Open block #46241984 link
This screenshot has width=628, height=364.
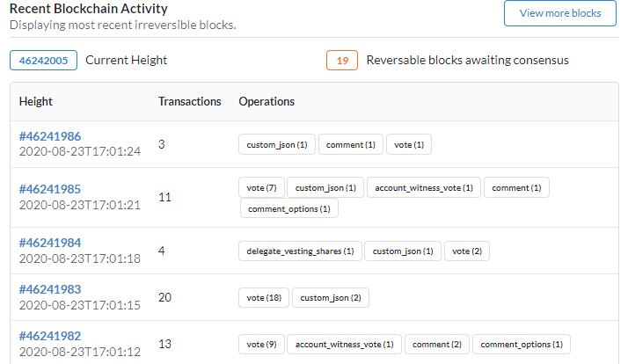coord(50,243)
